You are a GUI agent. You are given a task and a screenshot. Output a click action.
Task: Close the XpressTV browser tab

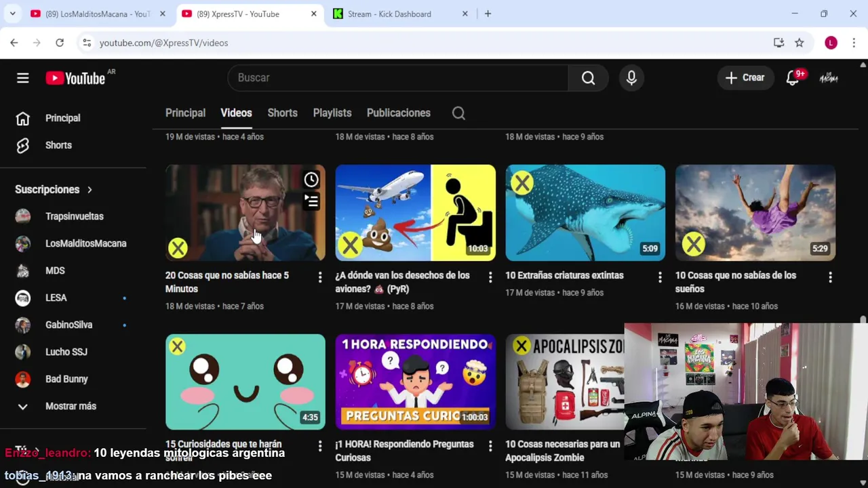click(x=313, y=14)
